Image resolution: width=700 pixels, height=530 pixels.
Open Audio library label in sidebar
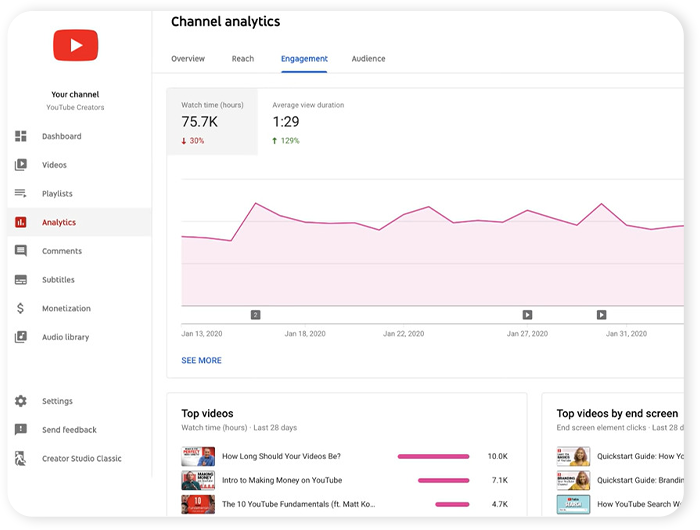tap(66, 337)
